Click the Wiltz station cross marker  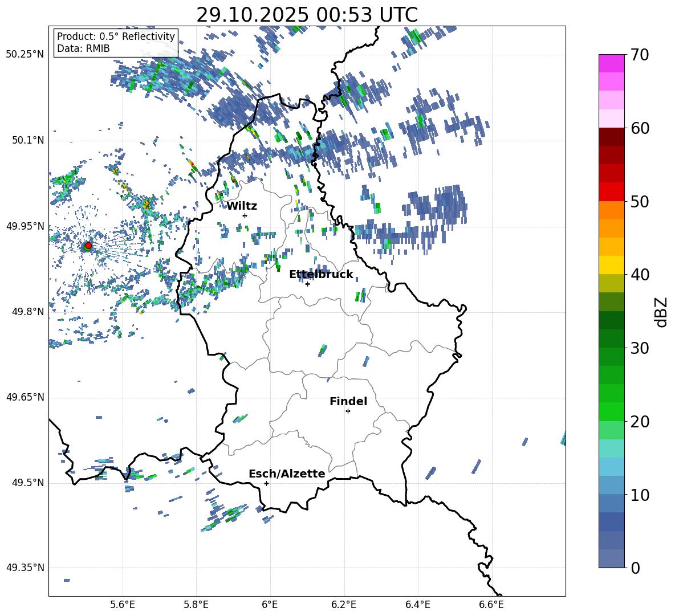point(245,215)
